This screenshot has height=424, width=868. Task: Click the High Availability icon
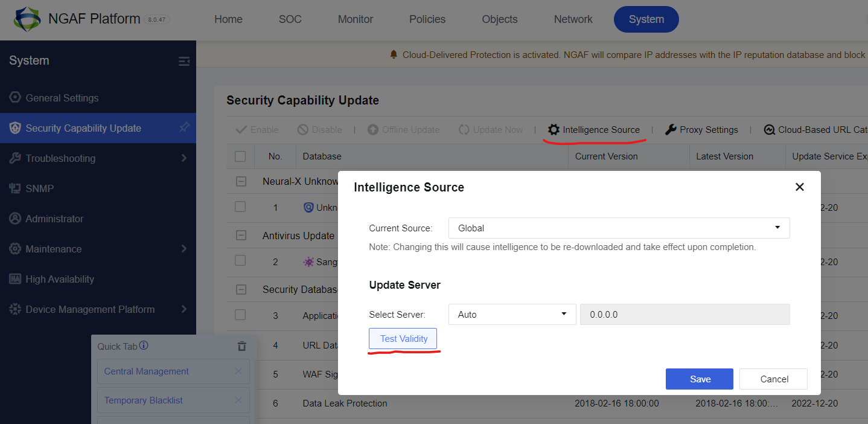tap(15, 279)
